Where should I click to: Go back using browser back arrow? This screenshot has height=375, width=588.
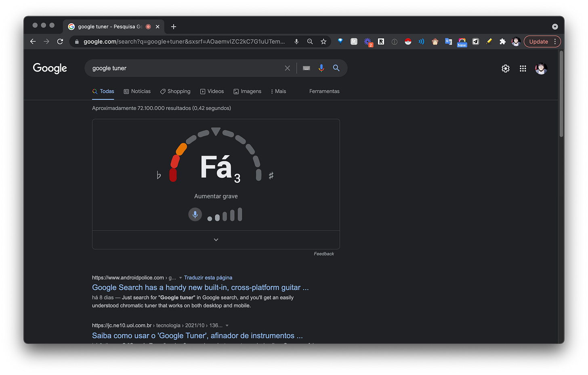coord(33,42)
